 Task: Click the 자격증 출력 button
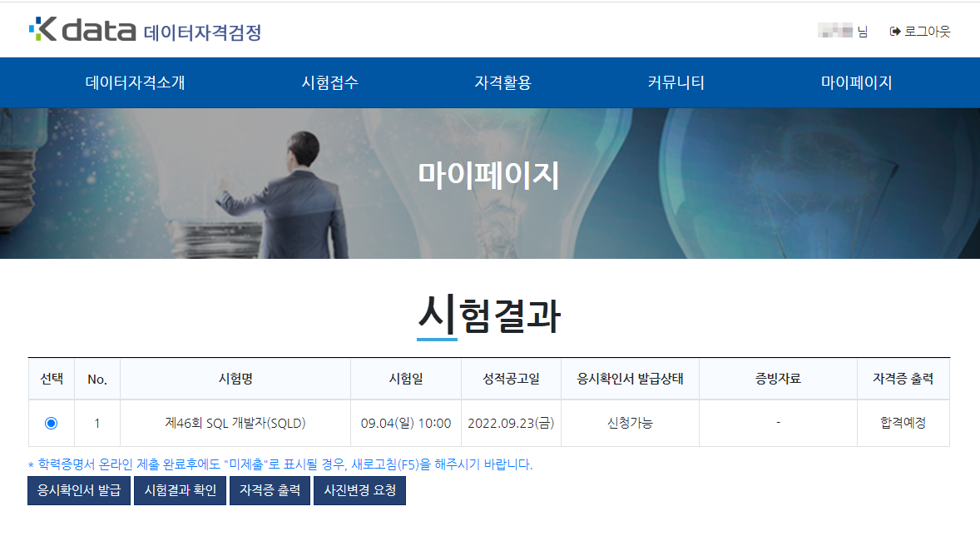270,490
